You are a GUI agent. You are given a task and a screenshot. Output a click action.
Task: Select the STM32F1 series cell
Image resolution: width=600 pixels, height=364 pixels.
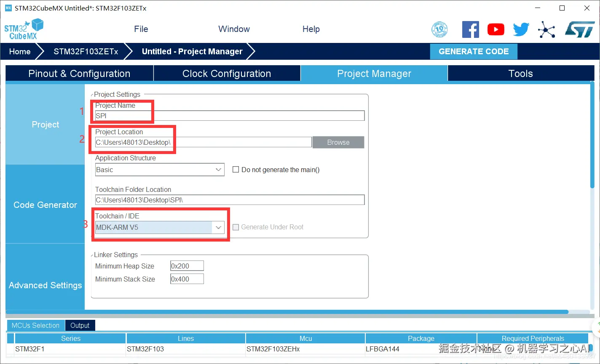click(71, 349)
